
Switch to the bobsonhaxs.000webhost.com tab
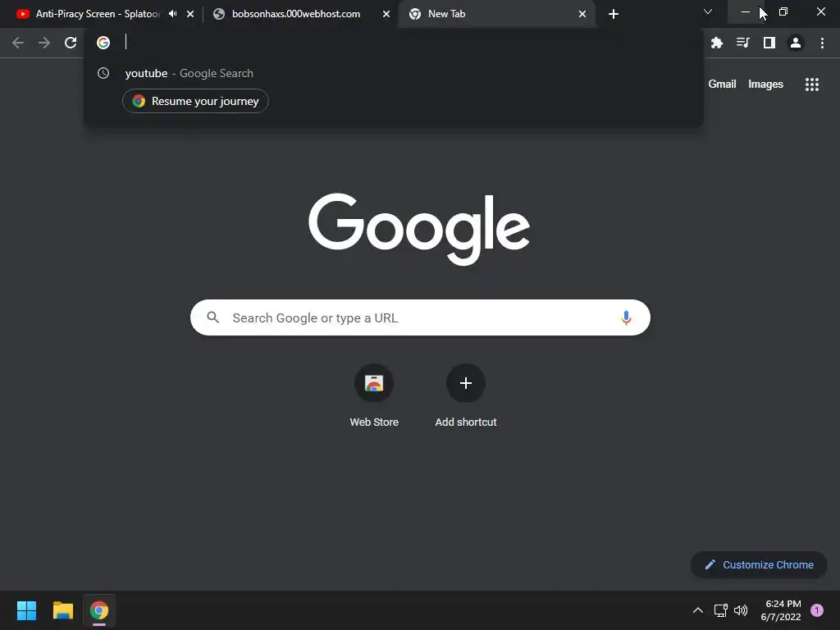coord(295,14)
